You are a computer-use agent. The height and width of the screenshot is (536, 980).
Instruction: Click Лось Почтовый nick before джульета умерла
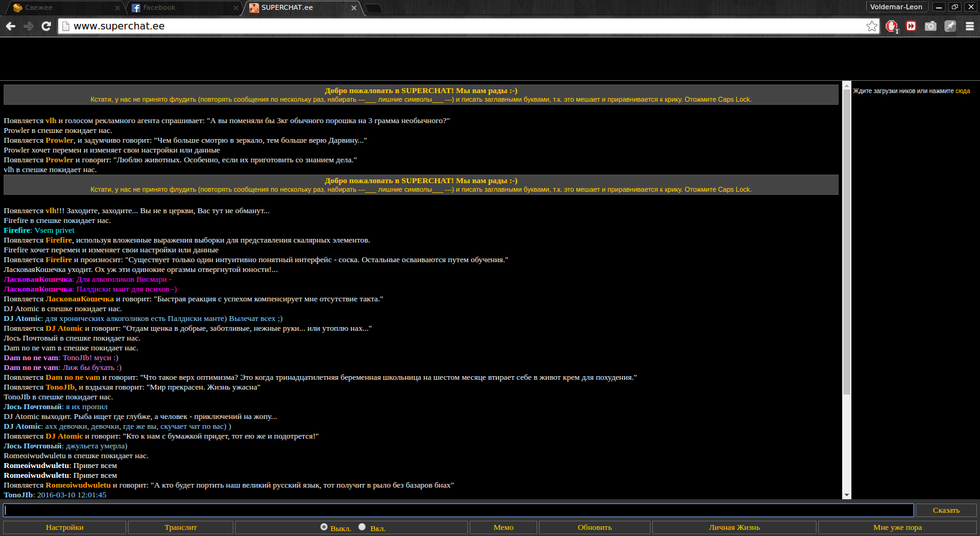coord(32,446)
